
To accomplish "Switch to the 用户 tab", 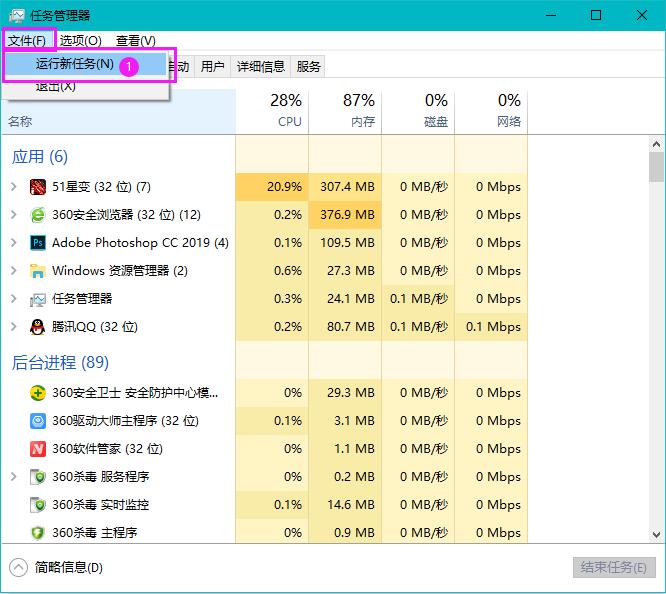I will click(212, 67).
